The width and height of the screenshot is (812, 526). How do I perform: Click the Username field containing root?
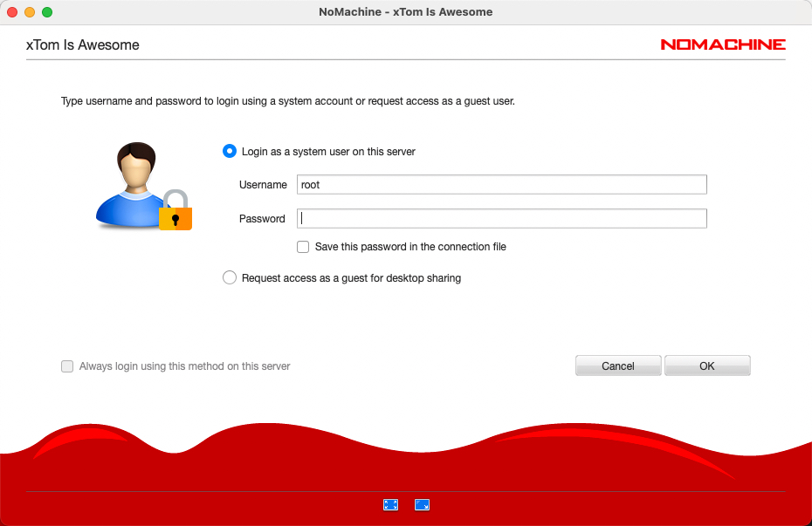(x=502, y=185)
